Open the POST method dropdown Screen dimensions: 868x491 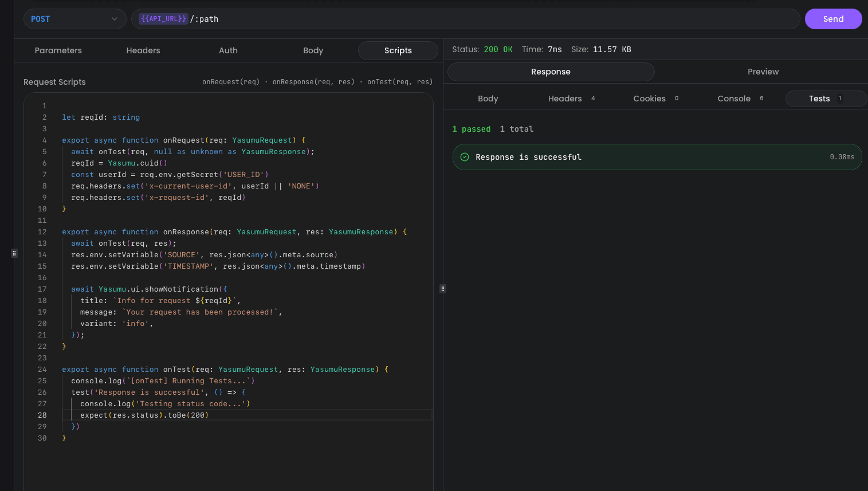74,19
